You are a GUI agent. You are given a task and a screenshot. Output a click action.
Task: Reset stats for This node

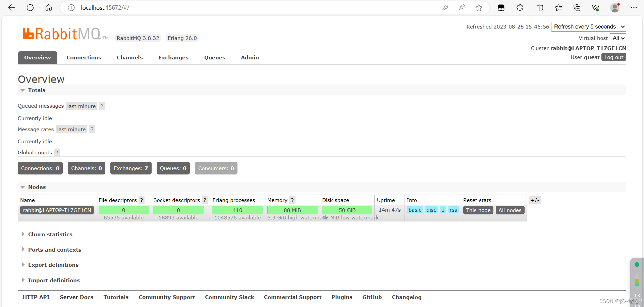(x=478, y=210)
